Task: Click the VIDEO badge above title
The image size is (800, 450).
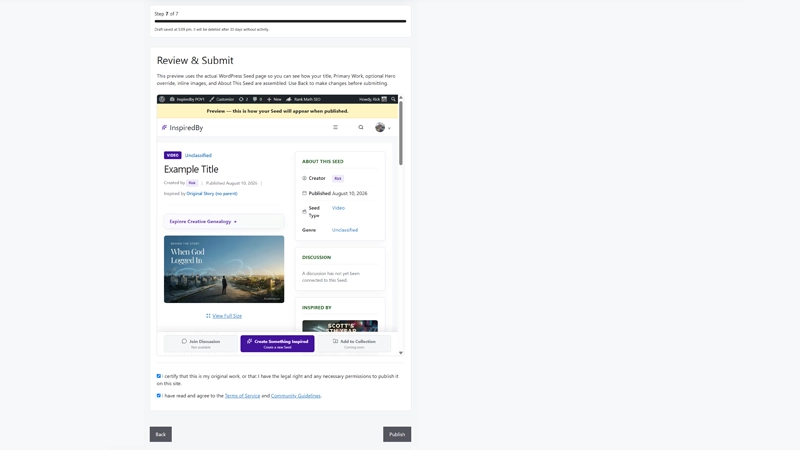Action: coord(172,155)
